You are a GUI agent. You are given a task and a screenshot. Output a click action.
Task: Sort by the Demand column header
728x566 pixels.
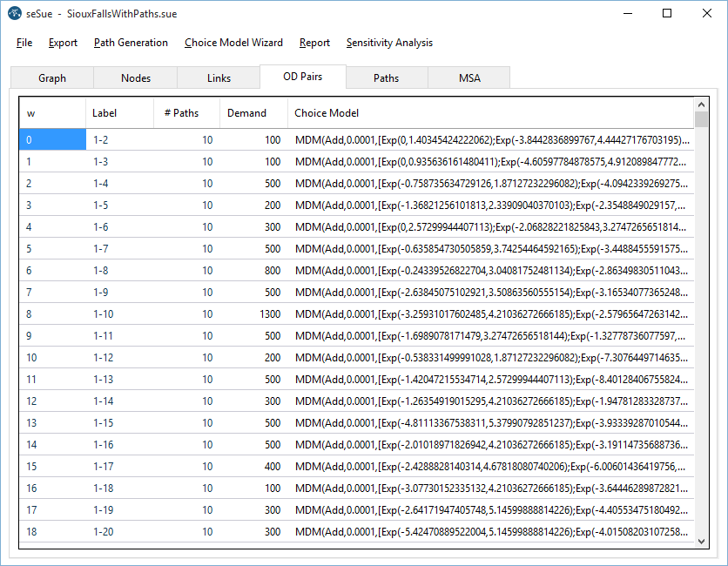tap(253, 113)
